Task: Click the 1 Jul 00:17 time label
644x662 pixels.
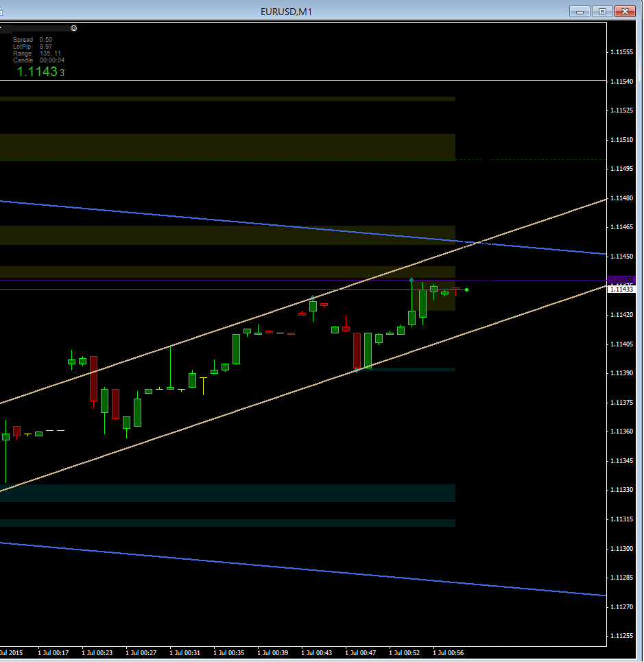Action: [53, 652]
